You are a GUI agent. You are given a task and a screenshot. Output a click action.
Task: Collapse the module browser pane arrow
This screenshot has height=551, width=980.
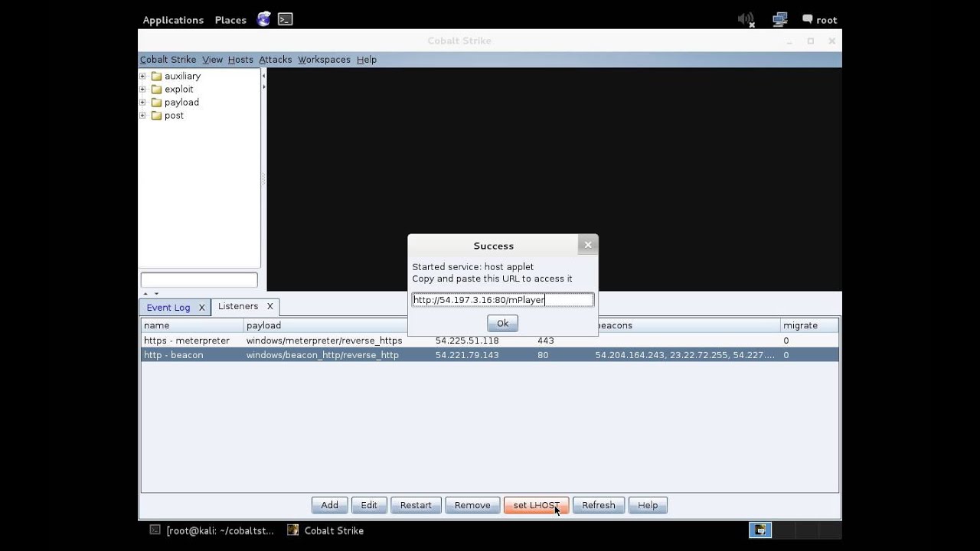click(263, 76)
